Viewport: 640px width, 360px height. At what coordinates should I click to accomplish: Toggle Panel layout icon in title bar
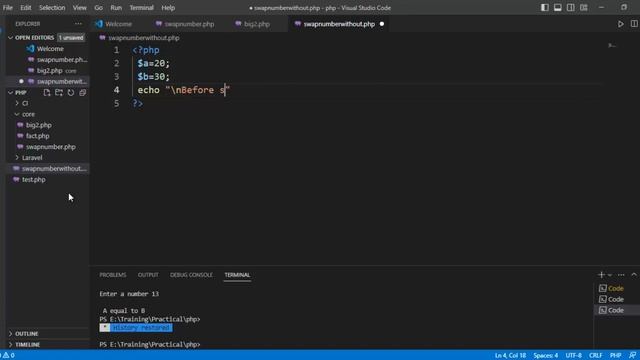click(558, 7)
